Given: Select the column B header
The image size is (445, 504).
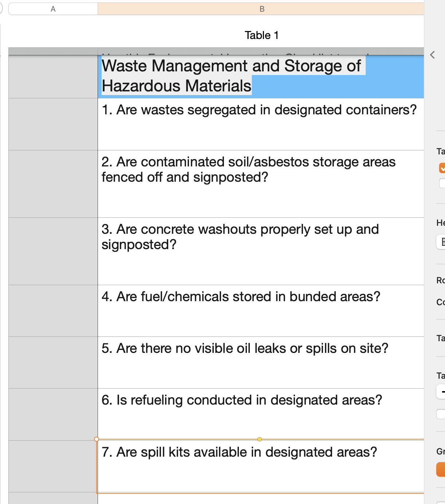Looking at the screenshot, I should point(261,9).
